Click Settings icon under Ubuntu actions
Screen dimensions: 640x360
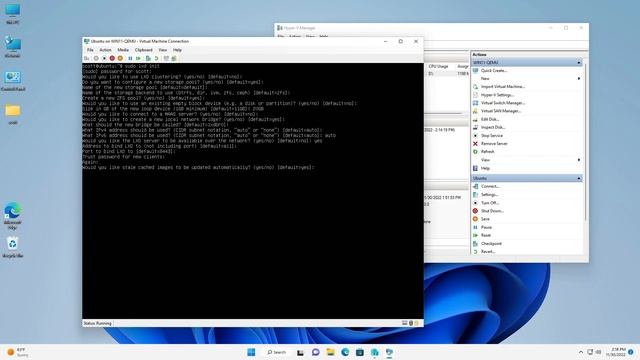(x=475, y=195)
